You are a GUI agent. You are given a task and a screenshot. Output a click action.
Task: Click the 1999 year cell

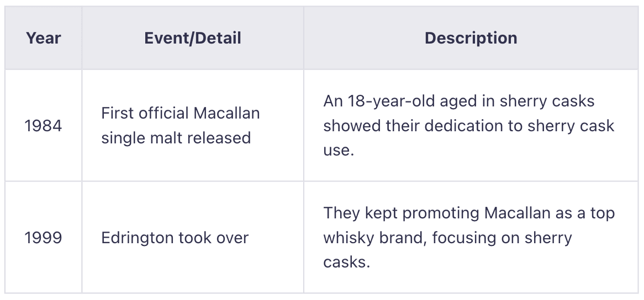coord(44,238)
